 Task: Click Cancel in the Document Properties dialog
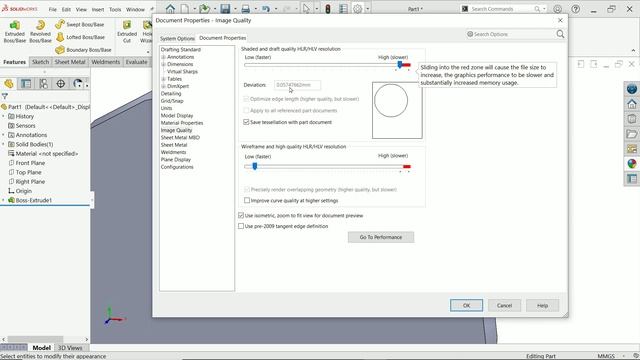504,305
